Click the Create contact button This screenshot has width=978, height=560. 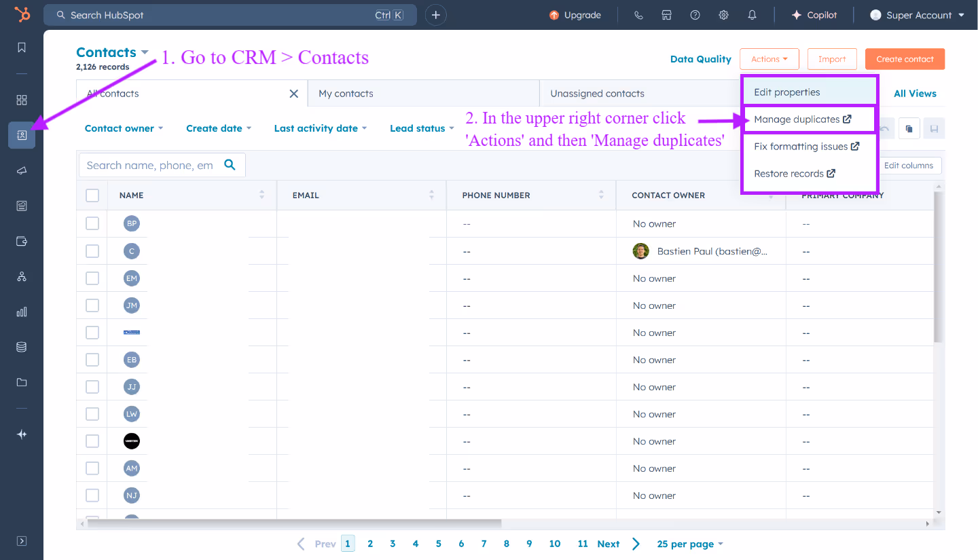click(905, 59)
